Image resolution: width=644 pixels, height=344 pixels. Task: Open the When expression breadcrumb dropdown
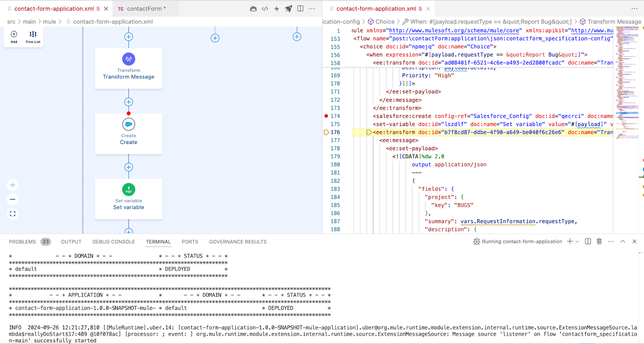click(487, 22)
